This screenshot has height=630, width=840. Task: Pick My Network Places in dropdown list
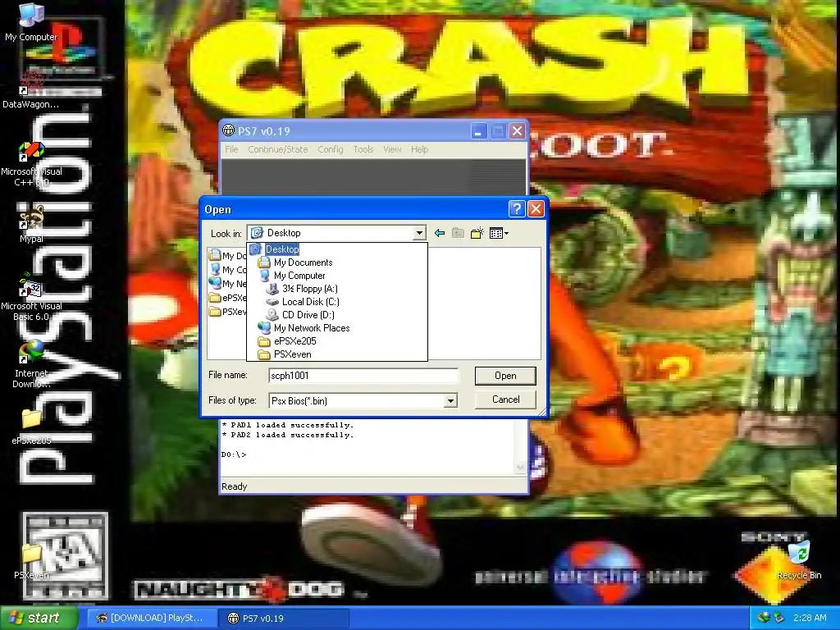coord(311,328)
